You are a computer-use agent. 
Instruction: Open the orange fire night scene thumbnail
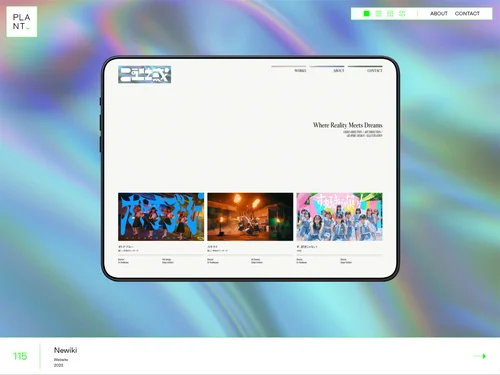250,217
